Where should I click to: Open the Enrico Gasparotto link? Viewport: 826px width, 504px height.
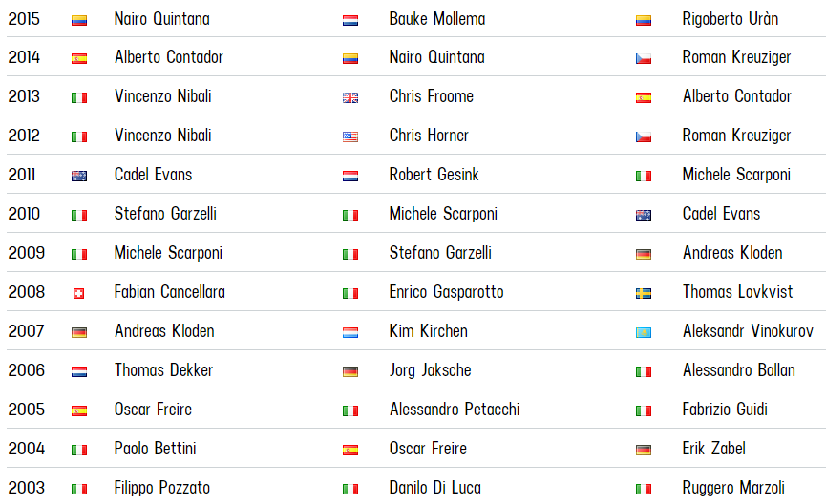point(446,292)
